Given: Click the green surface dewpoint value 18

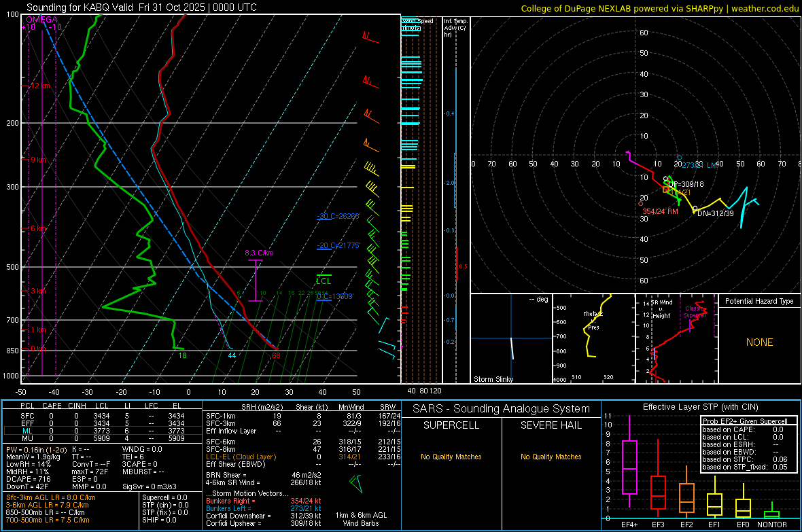Looking at the screenshot, I should pyautogui.click(x=182, y=355).
